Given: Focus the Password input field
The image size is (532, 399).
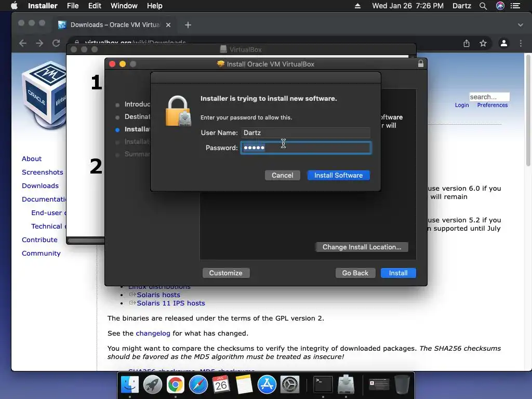Looking at the screenshot, I should coord(305,148).
